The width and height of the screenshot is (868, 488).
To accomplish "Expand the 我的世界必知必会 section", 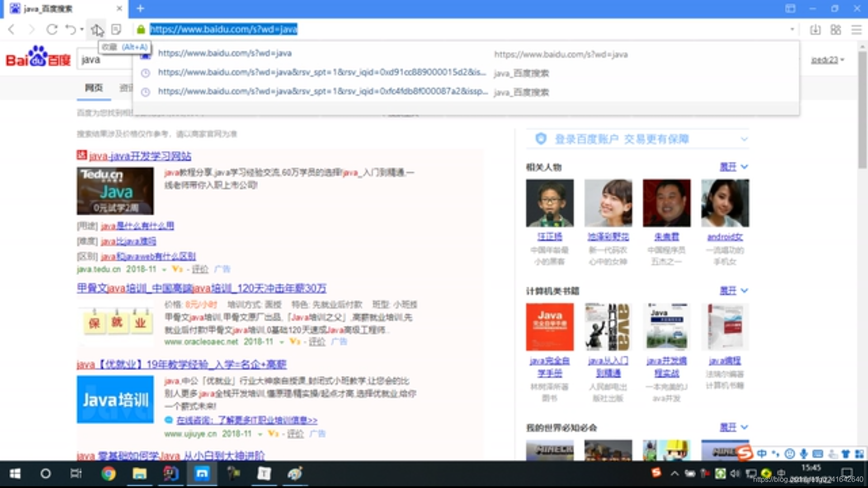I will 734,427.
